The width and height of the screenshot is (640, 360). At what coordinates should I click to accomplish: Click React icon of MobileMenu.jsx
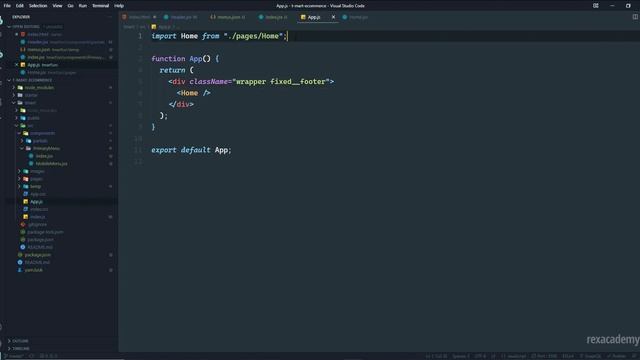point(31,164)
